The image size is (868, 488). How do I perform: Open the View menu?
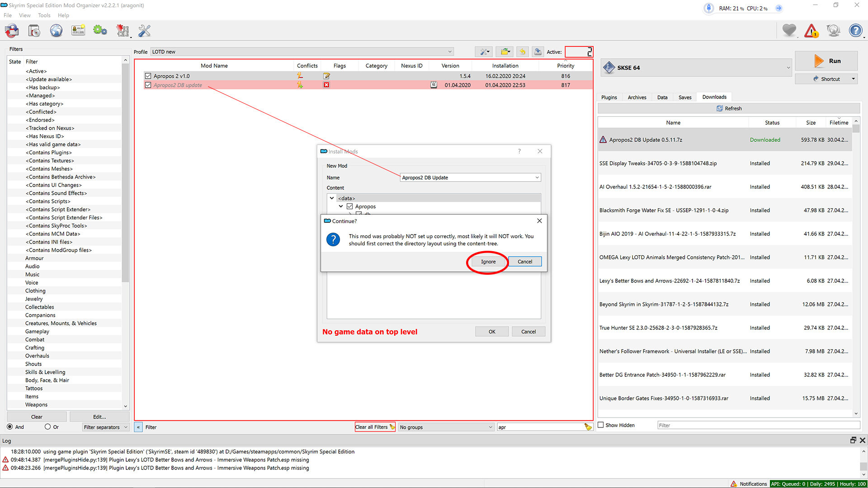pos(25,15)
